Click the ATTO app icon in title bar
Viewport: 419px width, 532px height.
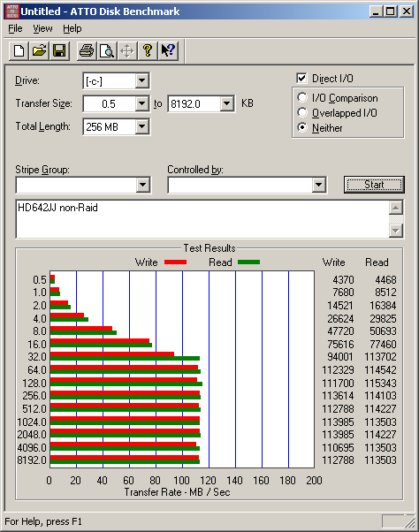(12, 11)
